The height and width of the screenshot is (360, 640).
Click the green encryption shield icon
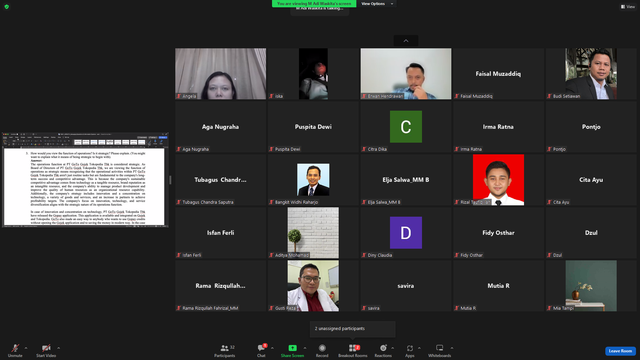pos(7,7)
